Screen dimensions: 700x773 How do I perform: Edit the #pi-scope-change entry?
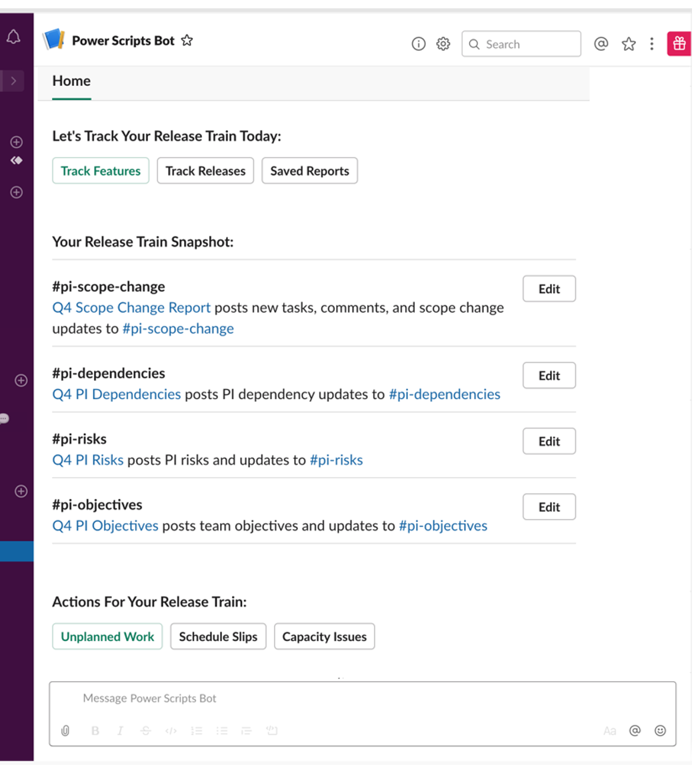pos(549,289)
